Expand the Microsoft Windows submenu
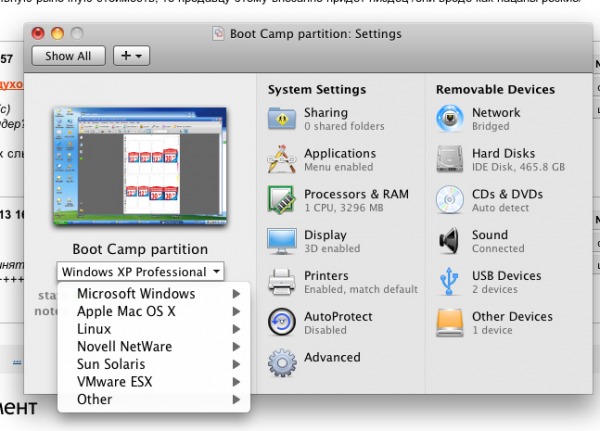The image size is (600, 431). pyautogui.click(x=154, y=294)
